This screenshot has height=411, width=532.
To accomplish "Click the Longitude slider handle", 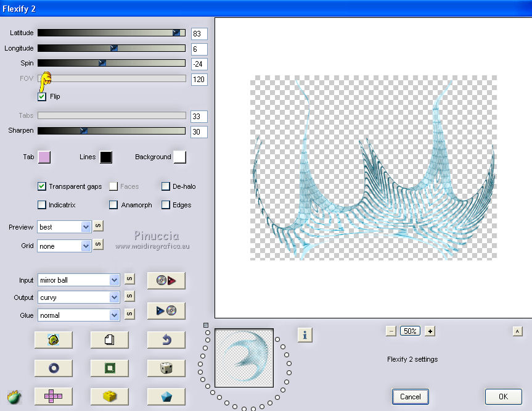I will [114, 48].
